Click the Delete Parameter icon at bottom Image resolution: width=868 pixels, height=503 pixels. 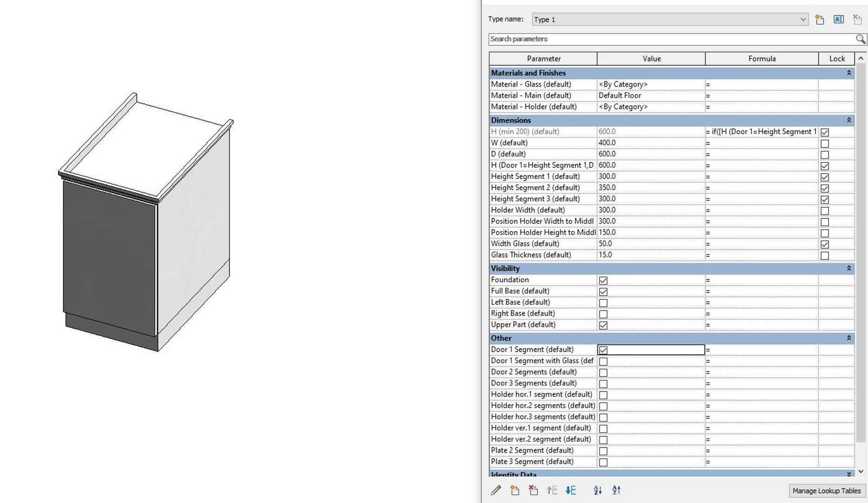(533, 490)
